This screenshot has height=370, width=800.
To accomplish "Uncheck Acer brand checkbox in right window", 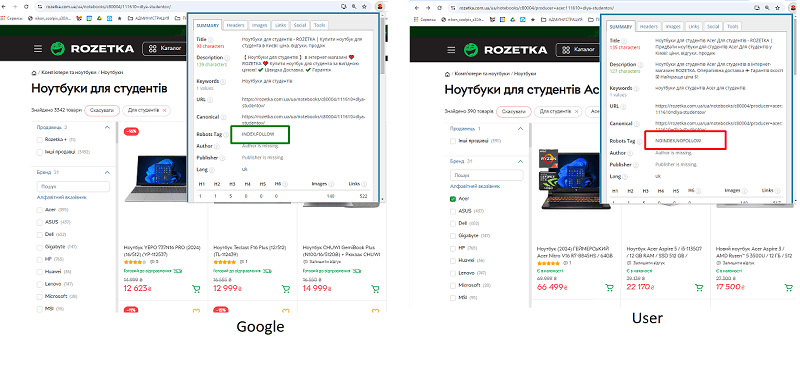I will pyautogui.click(x=453, y=199).
